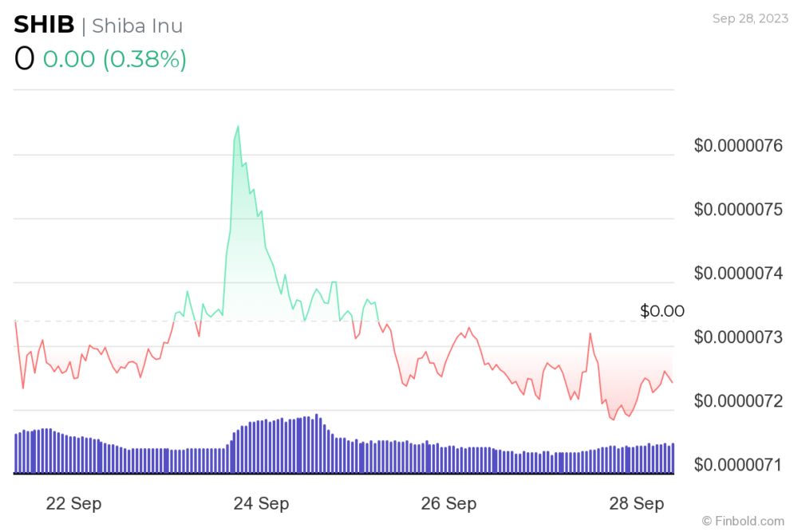This screenshot has width=798, height=532.
Task: Open the Finbold.com copyright link
Action: pos(743,521)
